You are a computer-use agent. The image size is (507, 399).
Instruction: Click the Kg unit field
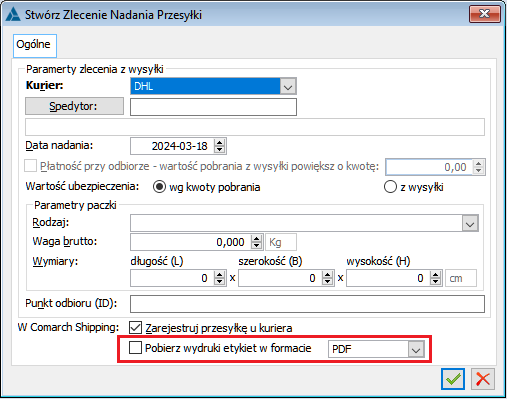(x=281, y=242)
